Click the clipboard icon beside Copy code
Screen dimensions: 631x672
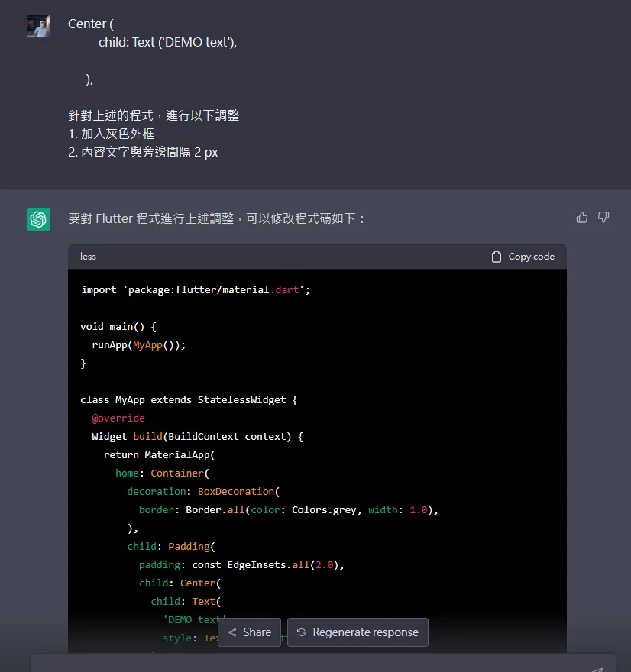[497, 257]
